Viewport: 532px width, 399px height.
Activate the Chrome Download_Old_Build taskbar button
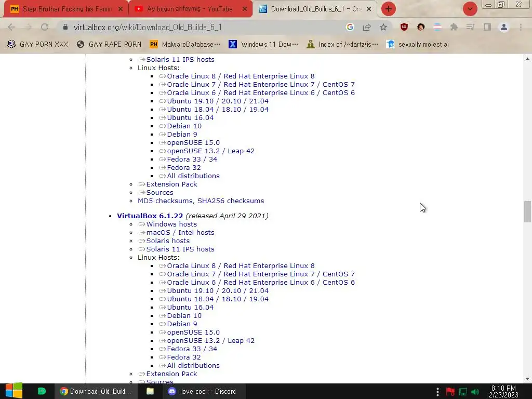pyautogui.click(x=96, y=391)
